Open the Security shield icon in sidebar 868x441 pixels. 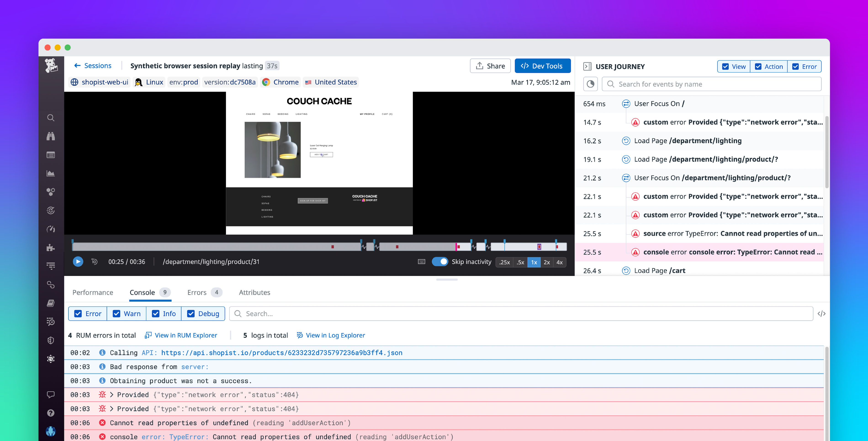(51, 340)
